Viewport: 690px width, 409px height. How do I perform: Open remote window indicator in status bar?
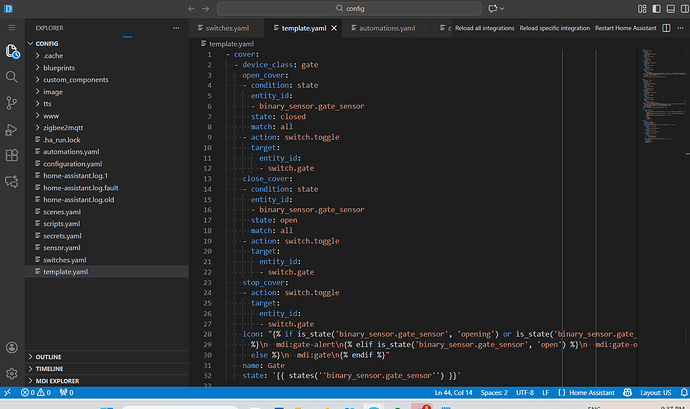[7, 392]
